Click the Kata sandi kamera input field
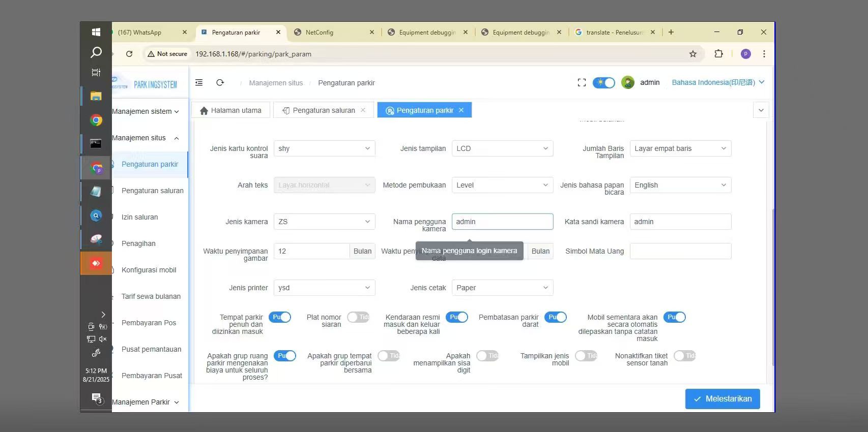This screenshot has height=432, width=868. 680,222
